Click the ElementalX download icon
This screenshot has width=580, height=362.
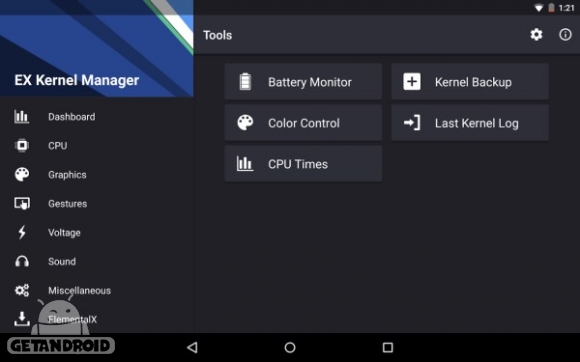(22, 319)
